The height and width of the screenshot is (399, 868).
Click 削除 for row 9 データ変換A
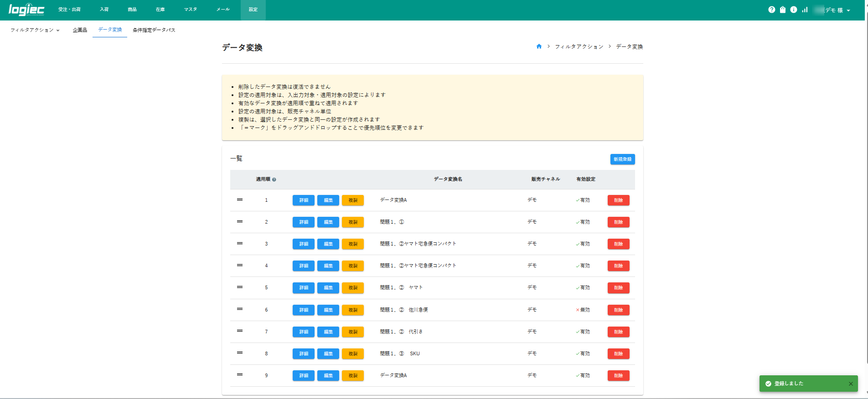[618, 376]
